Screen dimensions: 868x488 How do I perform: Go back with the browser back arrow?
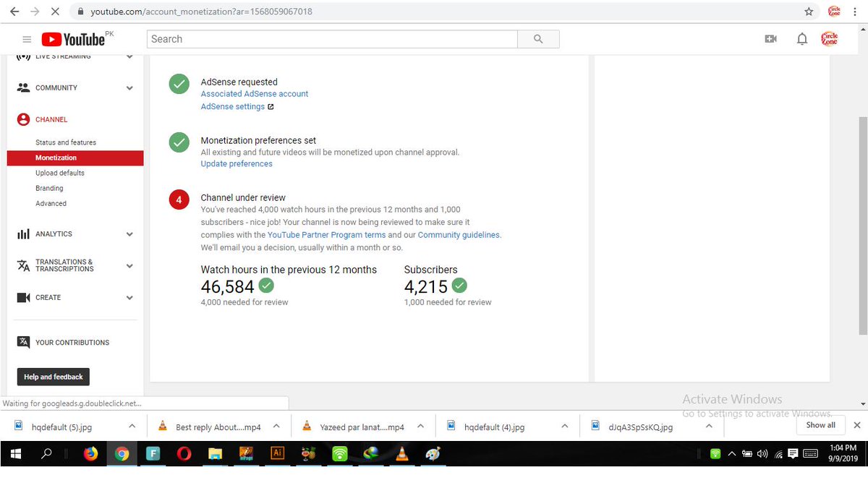pyautogui.click(x=14, y=12)
